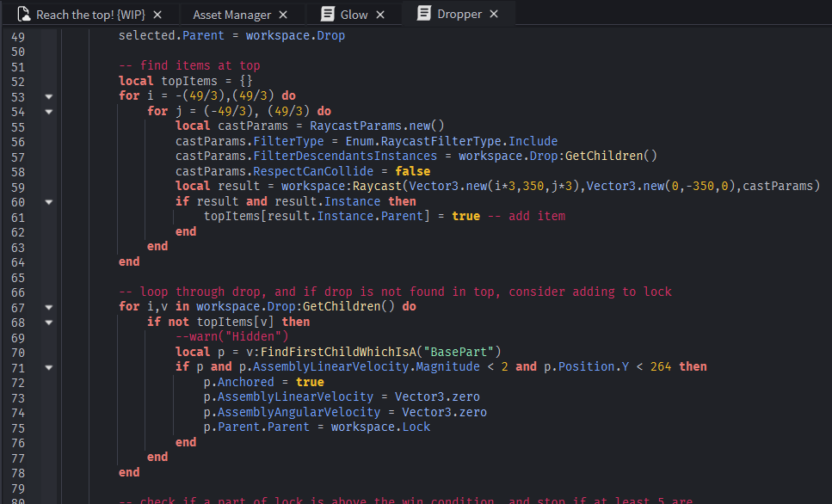Click the script icon on the Glow tab
Screen dimensions: 832x504
[x=327, y=15]
